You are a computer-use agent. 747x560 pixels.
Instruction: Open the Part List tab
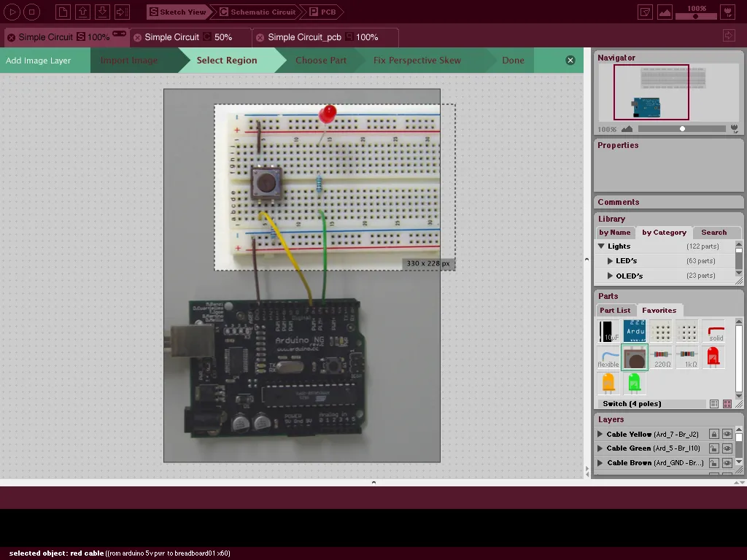tap(614, 311)
